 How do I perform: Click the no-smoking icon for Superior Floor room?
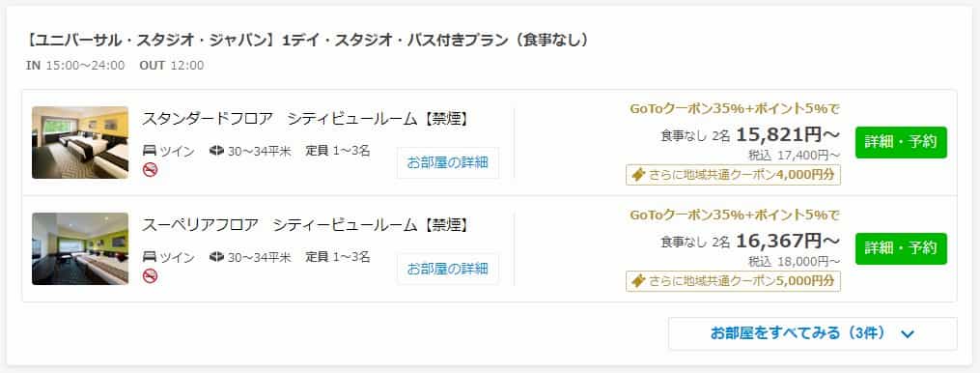tap(150, 276)
